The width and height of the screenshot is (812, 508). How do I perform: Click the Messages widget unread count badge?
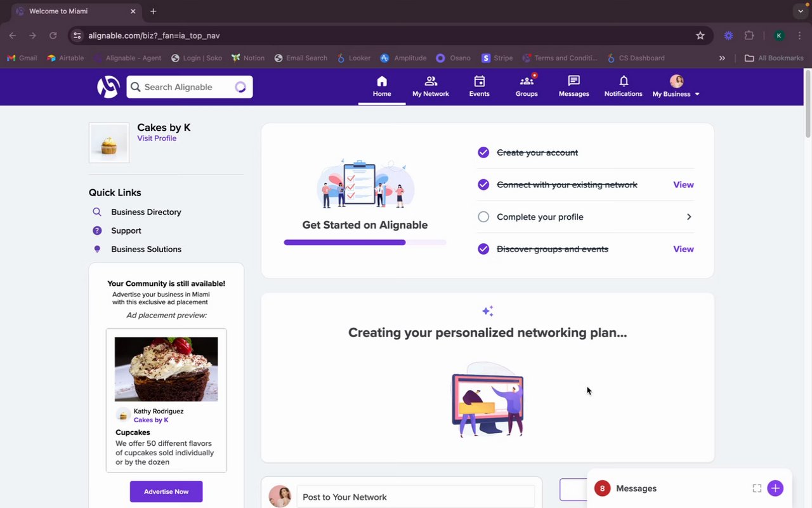click(602, 488)
